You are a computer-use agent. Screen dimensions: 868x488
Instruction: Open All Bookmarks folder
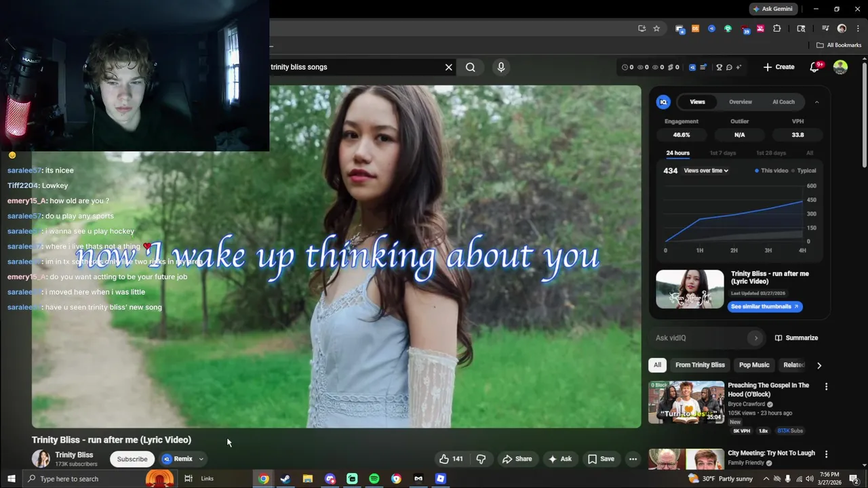click(x=839, y=45)
